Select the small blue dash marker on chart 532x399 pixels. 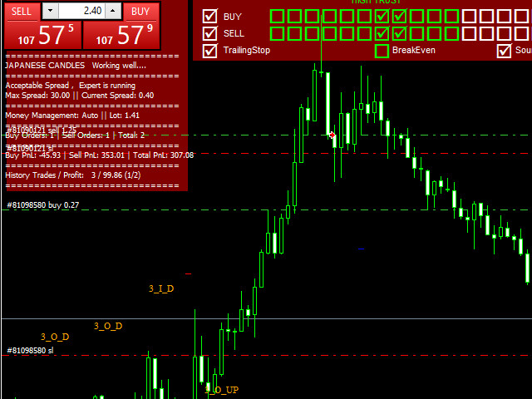point(361,249)
